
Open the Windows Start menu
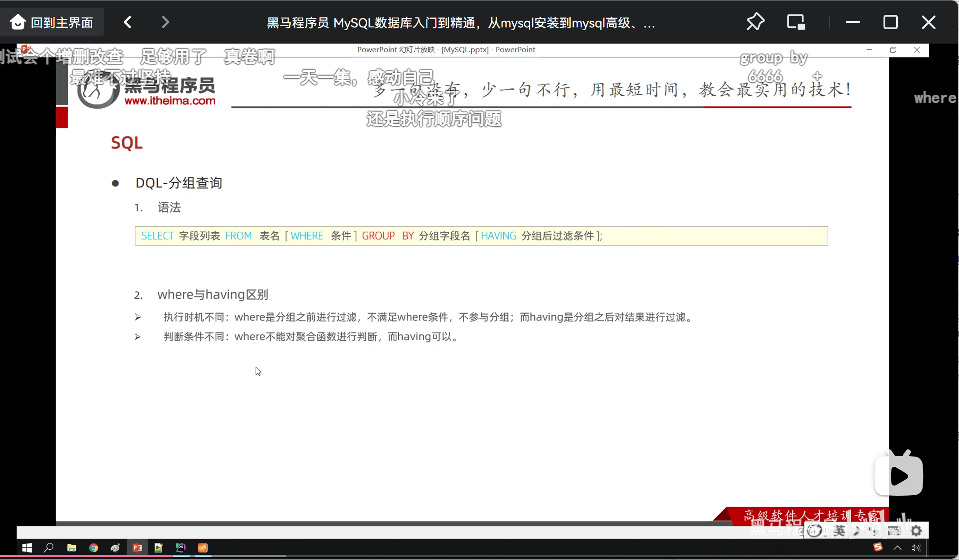pos(27,547)
